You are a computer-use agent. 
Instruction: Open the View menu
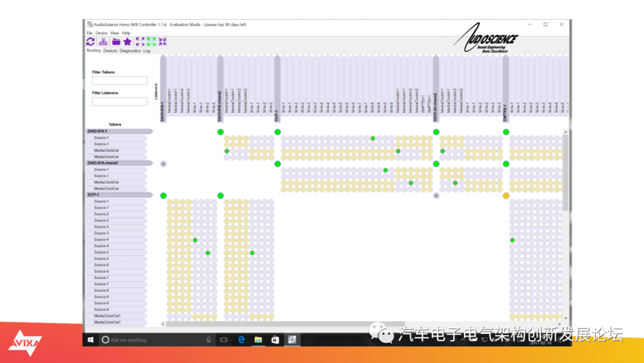click(114, 33)
